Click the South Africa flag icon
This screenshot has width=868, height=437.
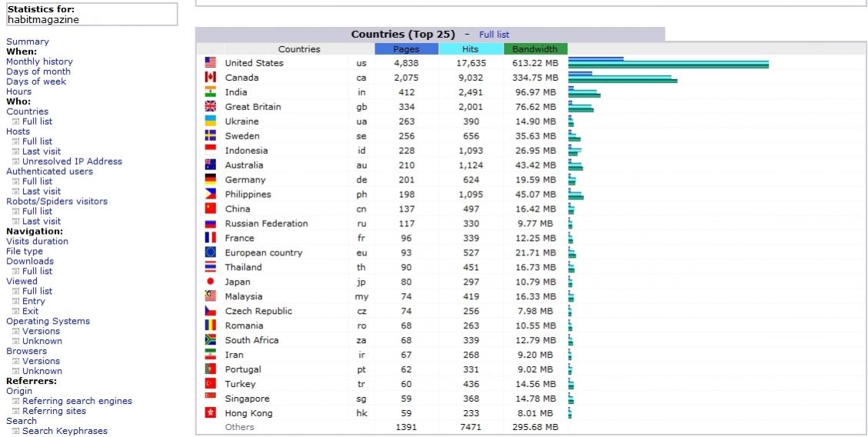(x=211, y=340)
